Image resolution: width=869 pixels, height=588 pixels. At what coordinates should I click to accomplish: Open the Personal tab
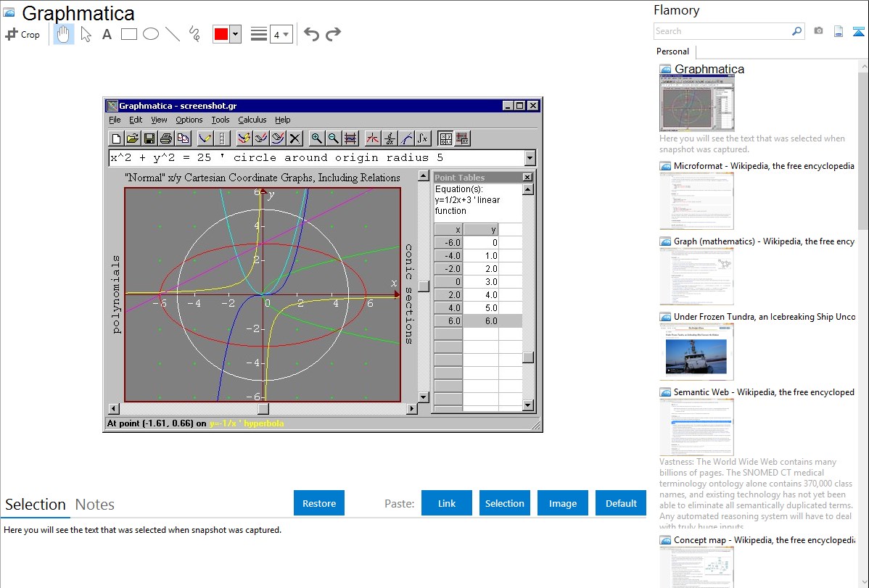click(673, 51)
